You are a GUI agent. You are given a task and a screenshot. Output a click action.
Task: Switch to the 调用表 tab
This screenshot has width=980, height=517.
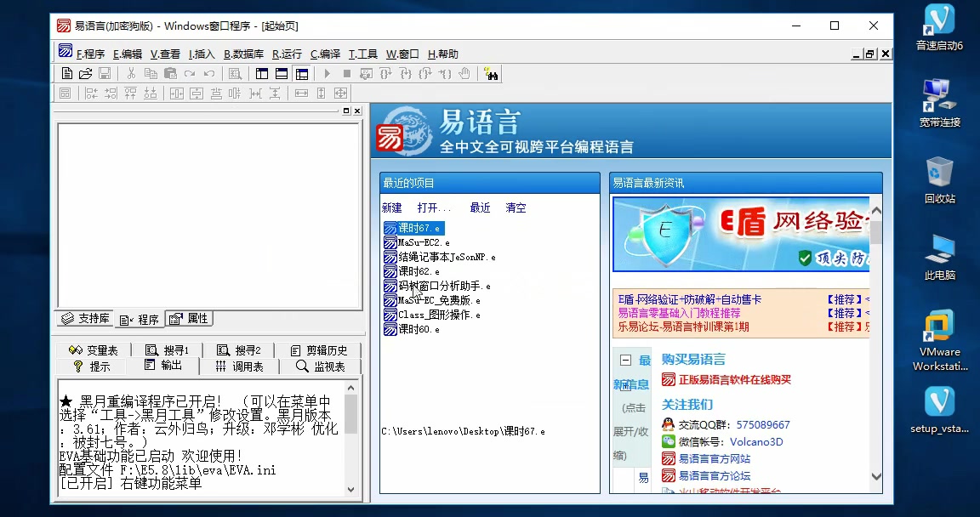tap(239, 366)
